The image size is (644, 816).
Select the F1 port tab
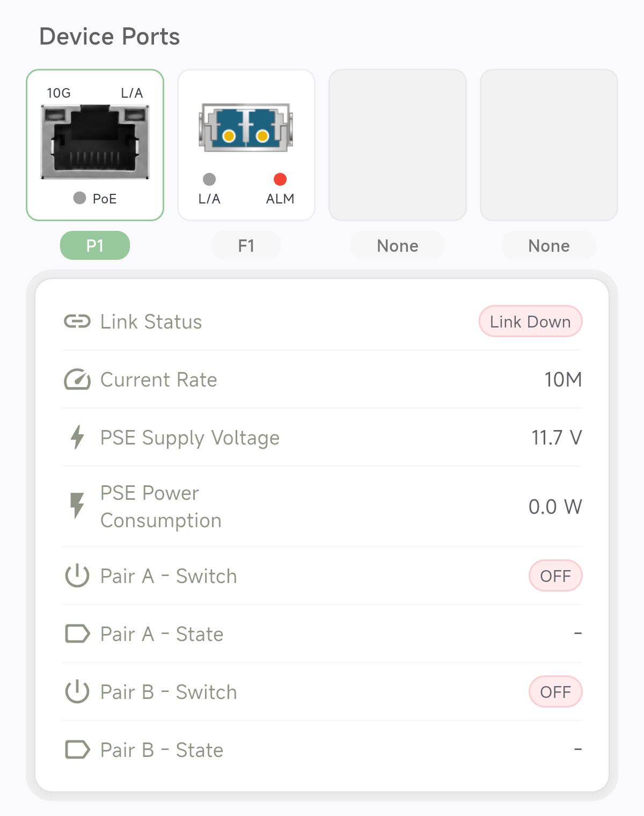pos(246,246)
